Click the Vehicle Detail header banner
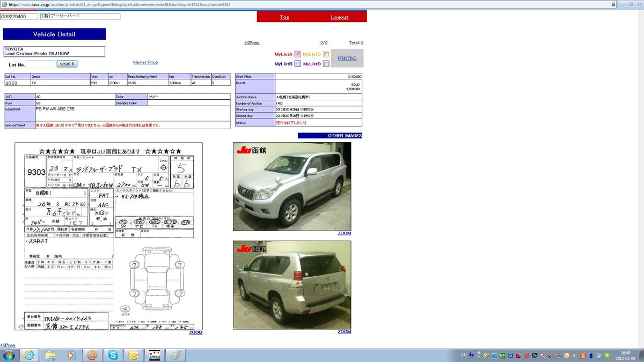644x362 pixels. coord(54,34)
